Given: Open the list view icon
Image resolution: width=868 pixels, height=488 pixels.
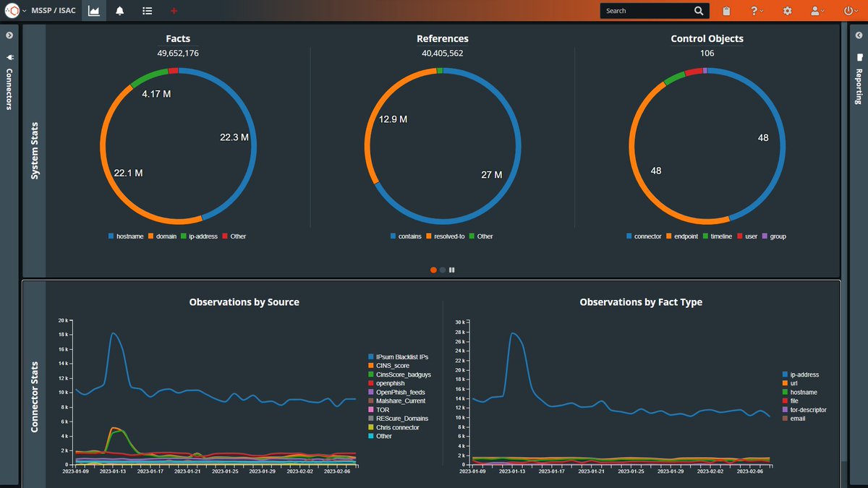Looking at the screenshot, I should click(x=146, y=10).
